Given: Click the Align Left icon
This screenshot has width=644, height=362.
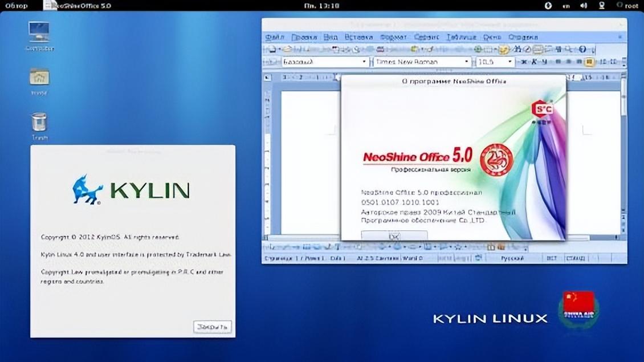Looking at the screenshot, I should click(558, 62).
